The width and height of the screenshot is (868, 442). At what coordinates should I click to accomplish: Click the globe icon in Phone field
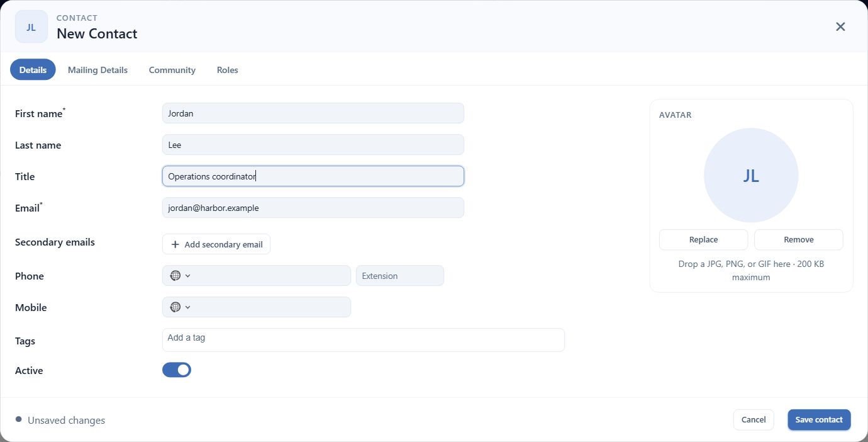click(175, 276)
